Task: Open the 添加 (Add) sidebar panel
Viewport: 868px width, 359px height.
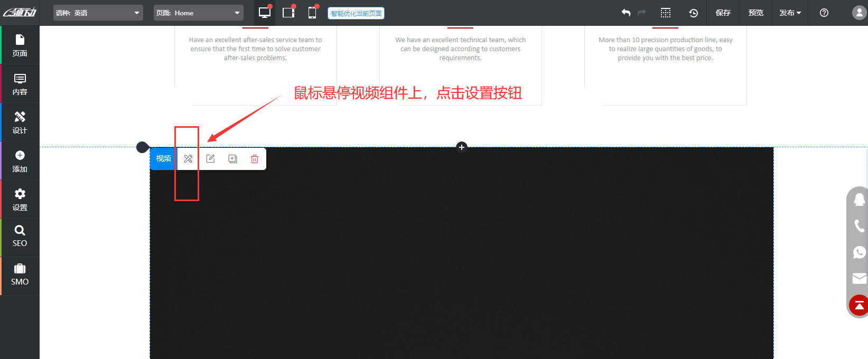Action: coord(20,161)
